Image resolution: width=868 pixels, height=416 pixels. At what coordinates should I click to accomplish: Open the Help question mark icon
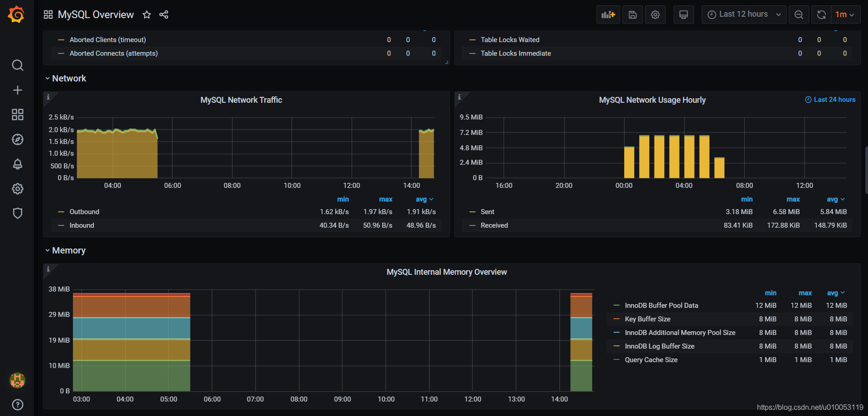coord(17,405)
